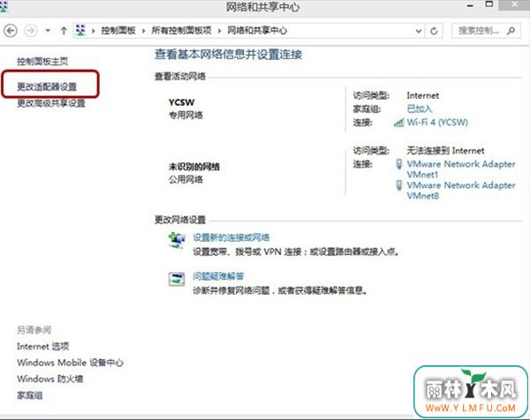Select 网络和共享中心 breadcrumb segment

[257, 31]
